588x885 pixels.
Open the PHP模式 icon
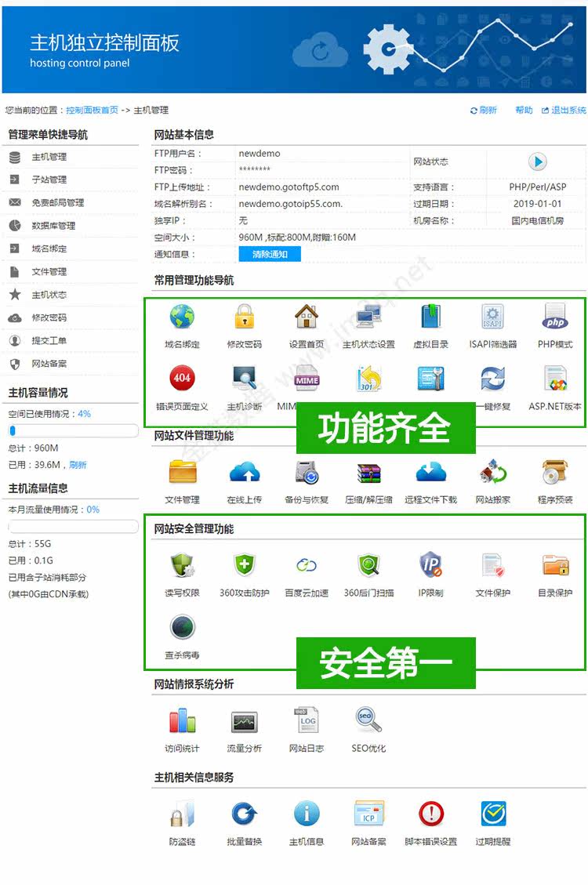pyautogui.click(x=555, y=317)
